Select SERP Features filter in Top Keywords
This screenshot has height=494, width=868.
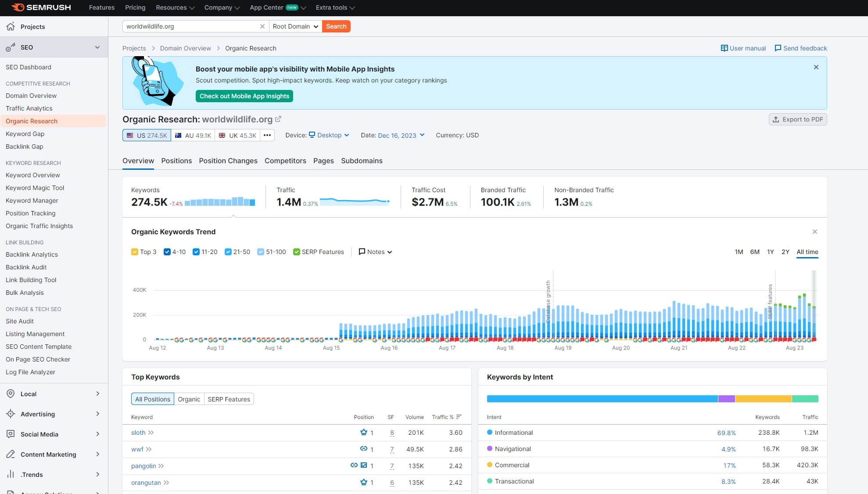[229, 399]
